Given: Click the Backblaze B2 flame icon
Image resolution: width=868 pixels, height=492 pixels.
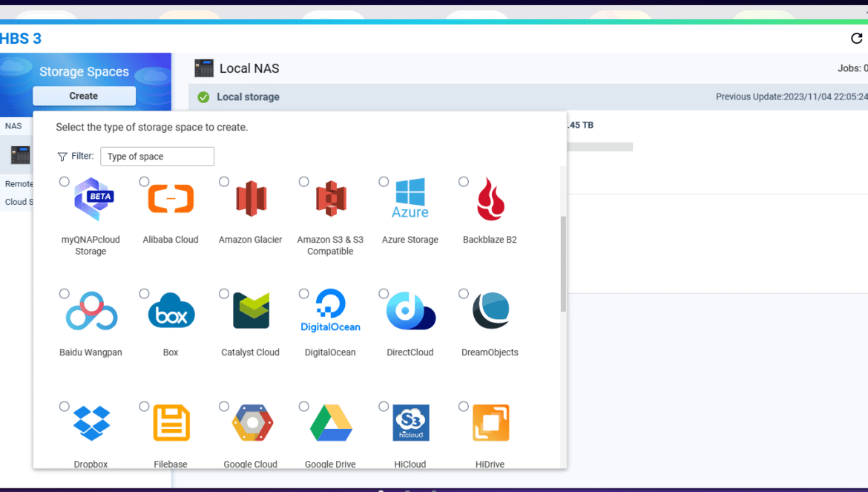Looking at the screenshot, I should (x=490, y=199).
